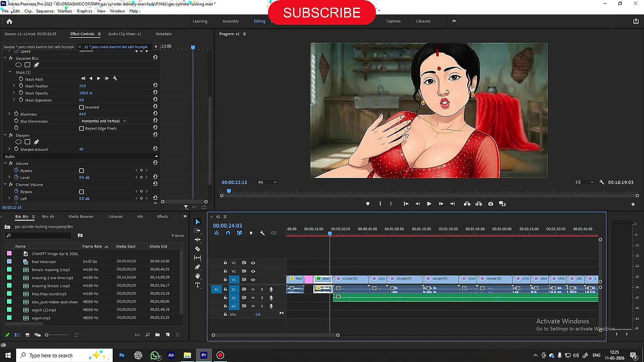Click the timeline playhead timecode 00:00:24:03
This screenshot has width=644, height=362.
227,226
